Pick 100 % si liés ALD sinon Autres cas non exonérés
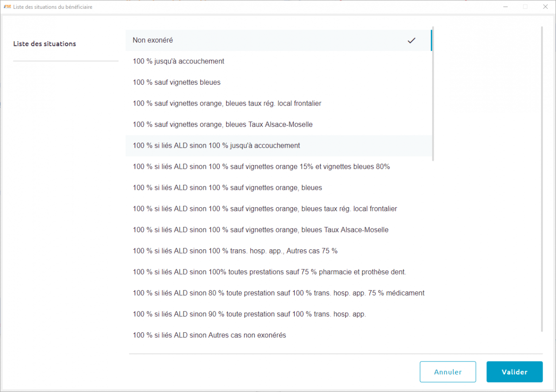556x392 pixels. point(278,335)
